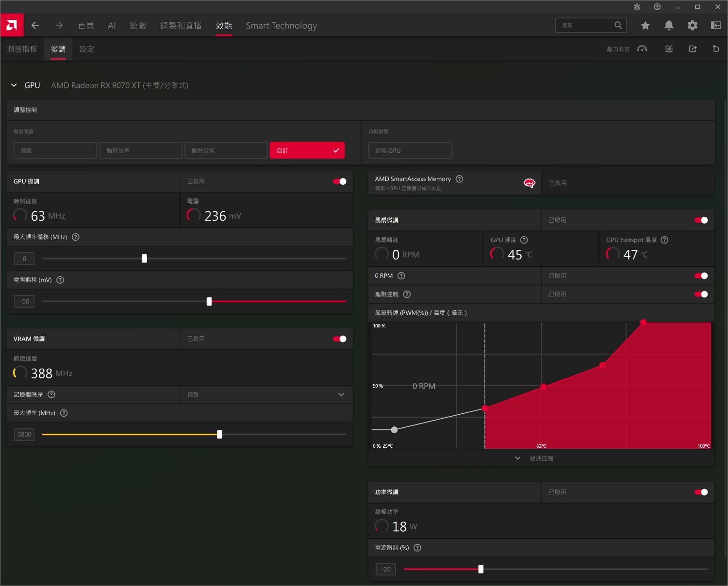728x586 pixels.
Task: Open settings gear icon
Action: (x=693, y=25)
